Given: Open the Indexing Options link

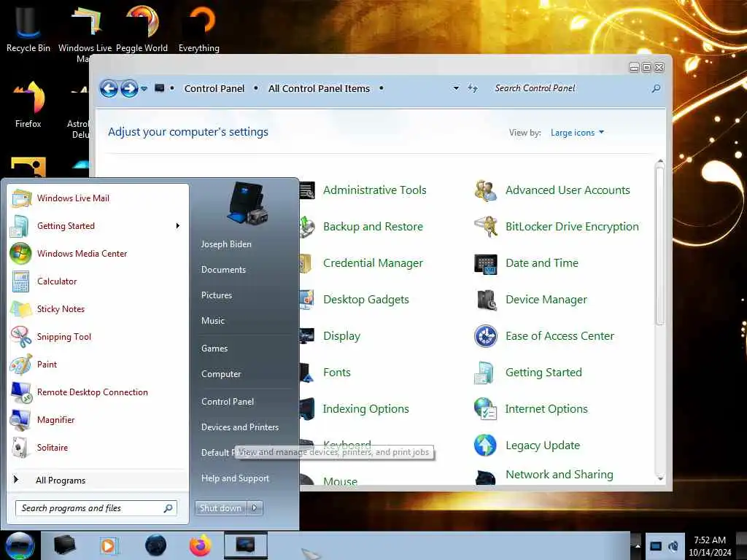Looking at the screenshot, I should point(366,409).
